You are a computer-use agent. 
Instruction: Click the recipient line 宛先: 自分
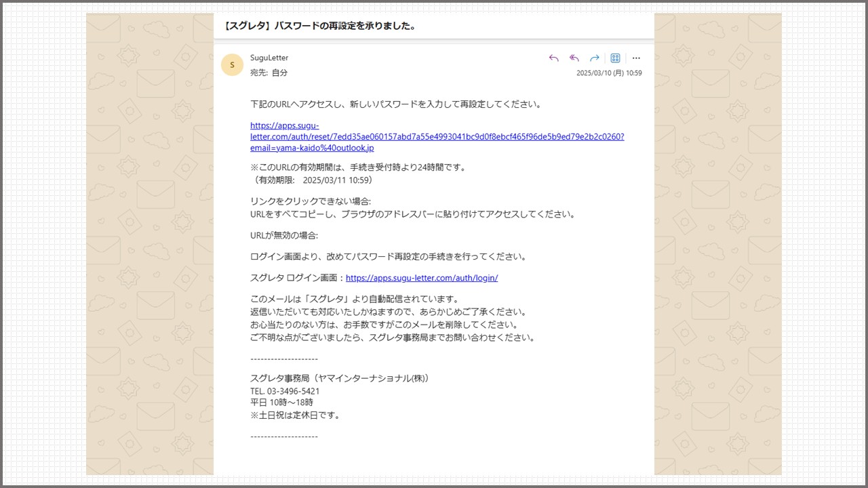click(x=269, y=73)
